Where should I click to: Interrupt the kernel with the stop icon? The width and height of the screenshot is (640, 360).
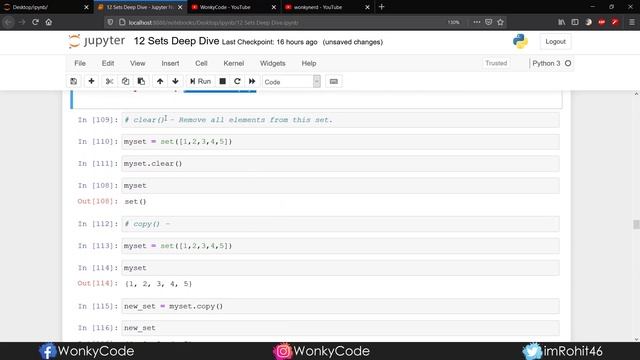point(222,81)
